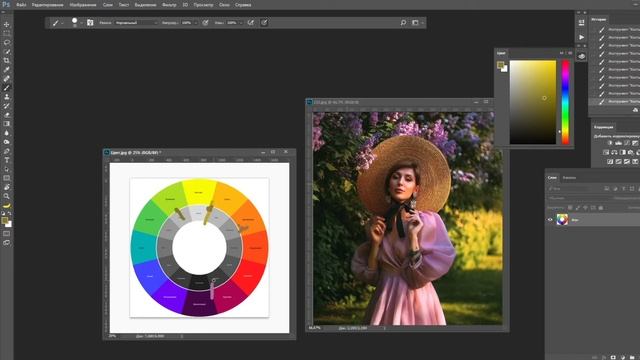Image resolution: width=640 pixels, height=360 pixels.
Task: Select the History Brush tool
Action: 7,106
